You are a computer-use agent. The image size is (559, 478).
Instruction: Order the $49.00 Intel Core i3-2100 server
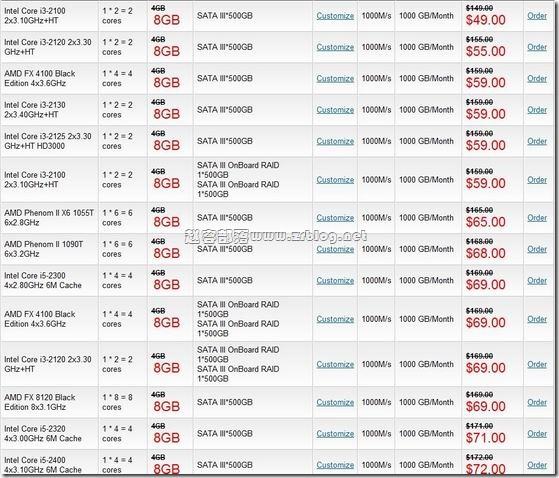(x=537, y=16)
